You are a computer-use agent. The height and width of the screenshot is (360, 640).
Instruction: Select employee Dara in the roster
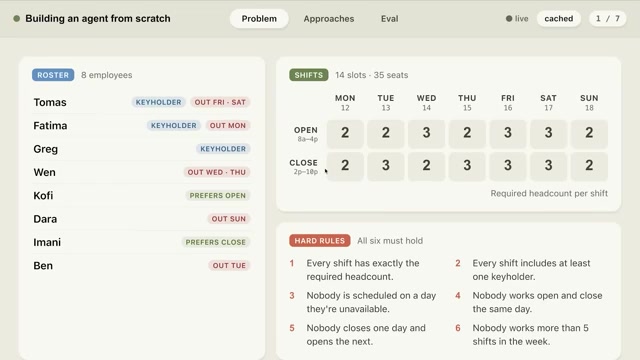pyautogui.click(x=45, y=219)
